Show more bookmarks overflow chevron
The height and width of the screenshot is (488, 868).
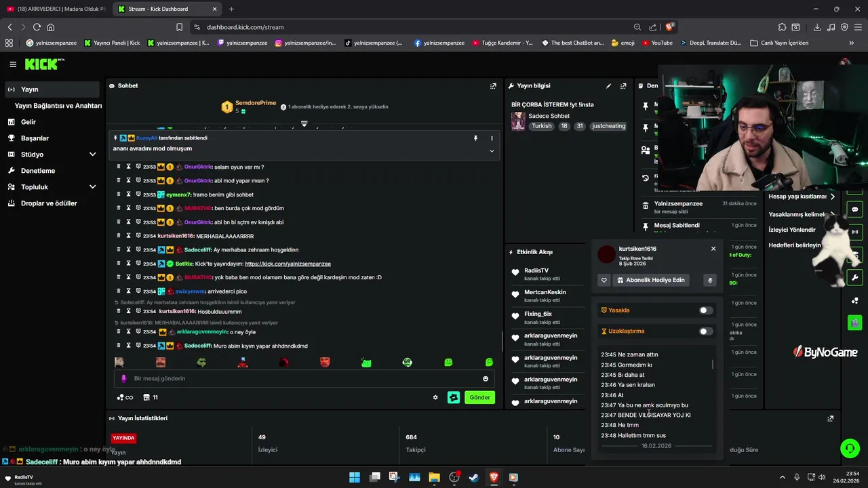[x=851, y=43]
